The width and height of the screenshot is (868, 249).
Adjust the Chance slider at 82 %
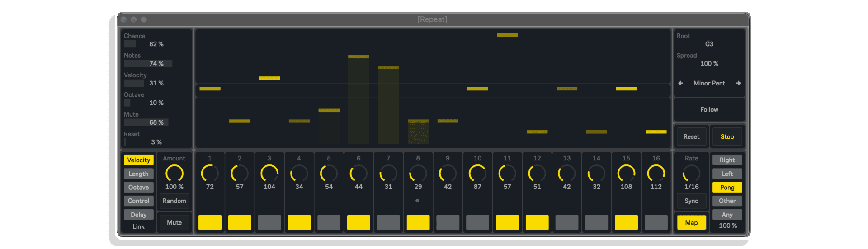pyautogui.click(x=156, y=44)
